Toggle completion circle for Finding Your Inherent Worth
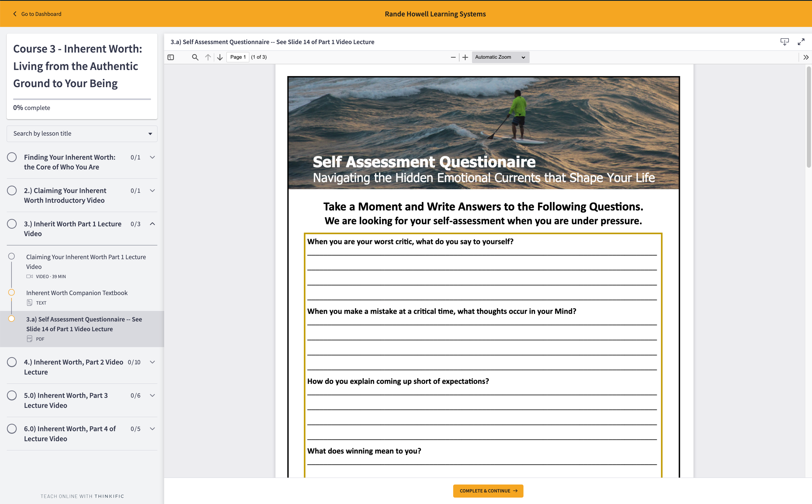 tap(12, 157)
